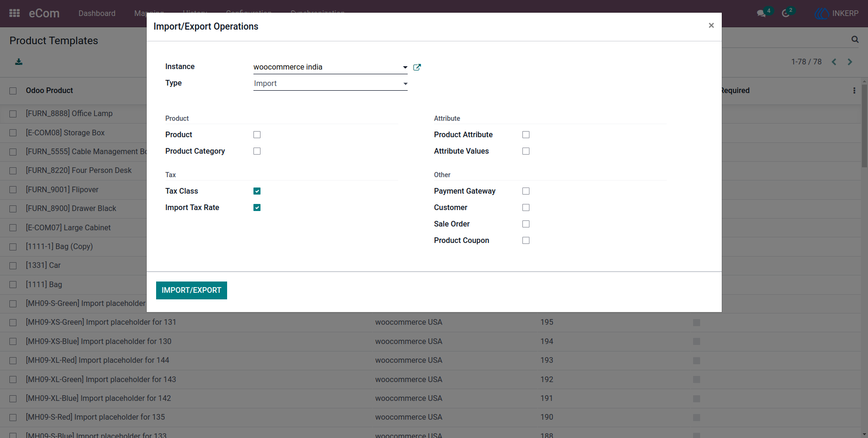Click the 1-78 / 78 pager text
The width and height of the screenshot is (868, 438).
806,62
